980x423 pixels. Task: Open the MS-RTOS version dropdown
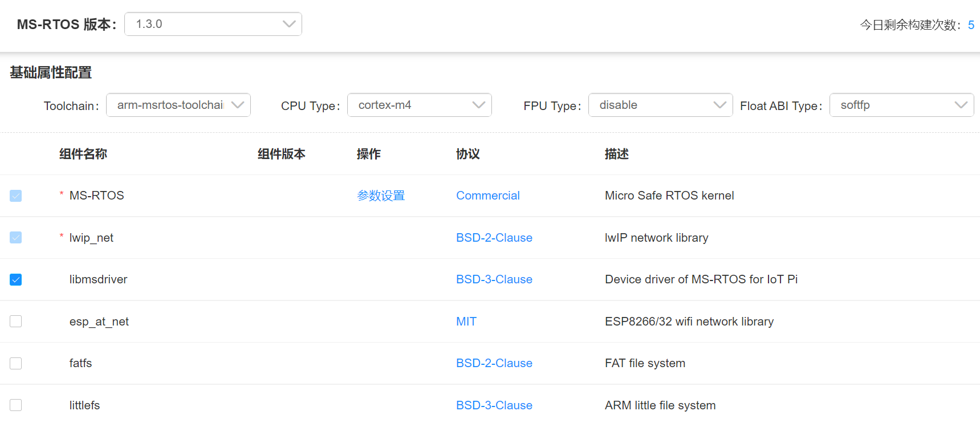pyautogui.click(x=213, y=24)
